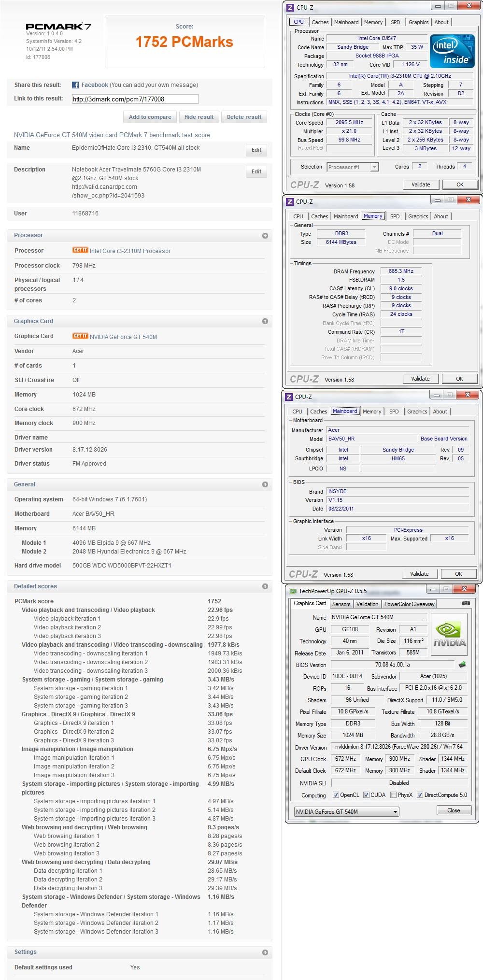Screen dimensions: 483x980
Task: Click the CPU-Z Z icon in the top window title bar
Action: click(x=290, y=7)
